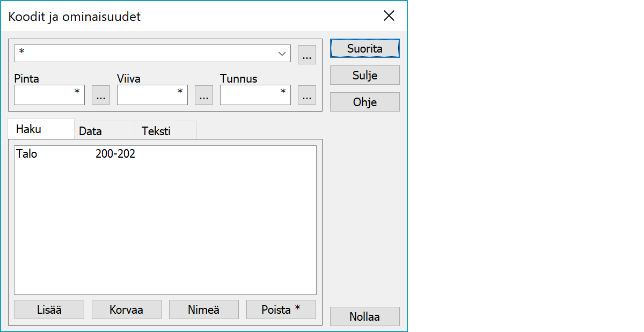Open the browse button next to Viiva
This screenshot has width=644, height=332.
tap(204, 95)
